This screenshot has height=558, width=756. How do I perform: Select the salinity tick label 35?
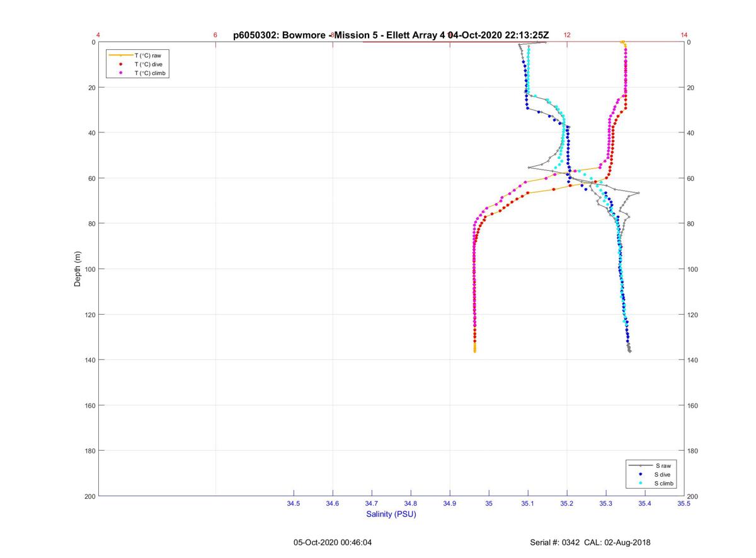(x=489, y=503)
